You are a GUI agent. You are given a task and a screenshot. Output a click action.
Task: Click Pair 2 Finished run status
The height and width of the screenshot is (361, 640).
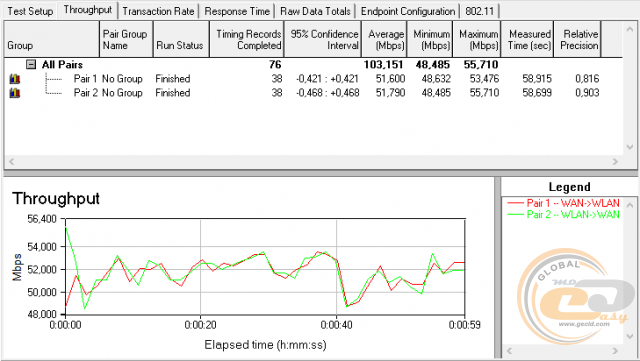(x=173, y=93)
